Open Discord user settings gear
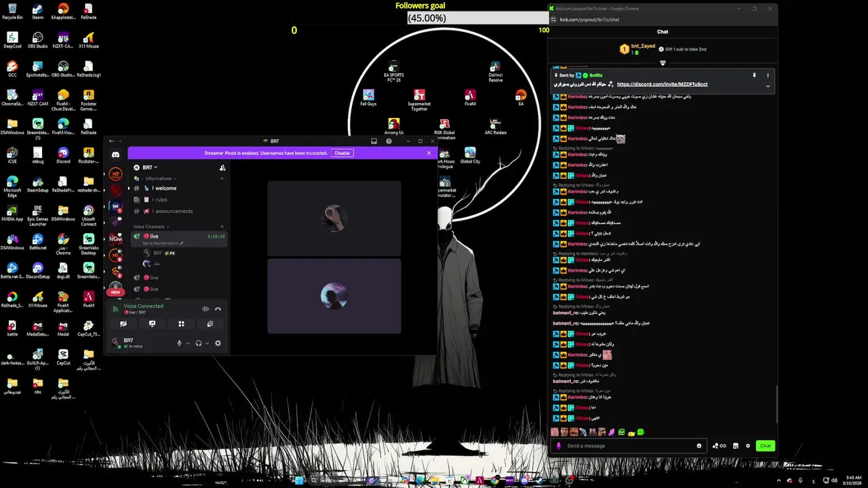The width and height of the screenshot is (868, 488). coord(218,343)
